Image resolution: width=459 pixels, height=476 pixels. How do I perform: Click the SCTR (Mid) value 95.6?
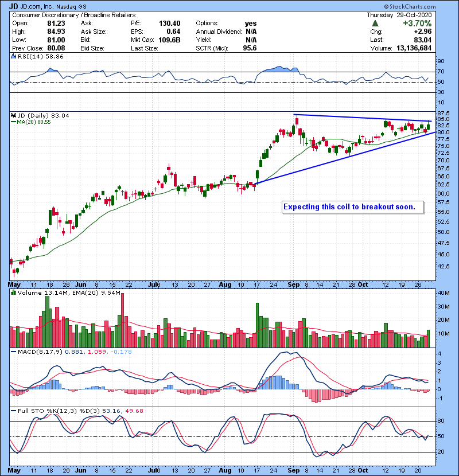(250, 48)
